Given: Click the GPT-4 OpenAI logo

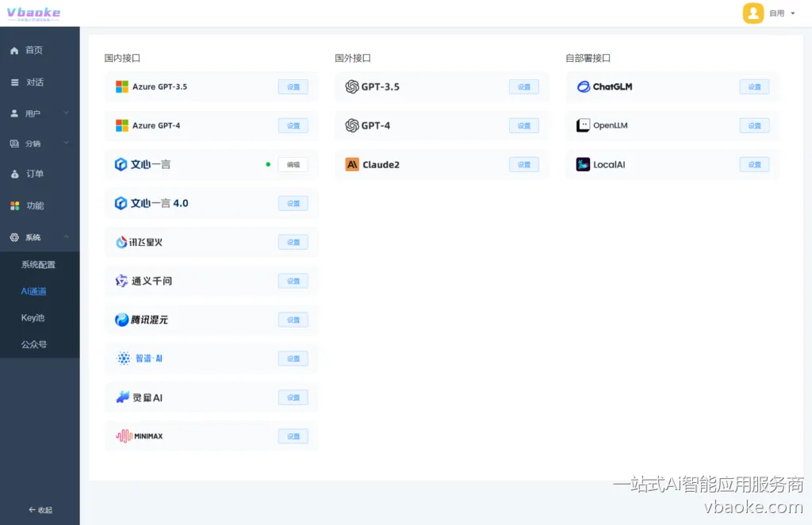Looking at the screenshot, I should tap(352, 125).
